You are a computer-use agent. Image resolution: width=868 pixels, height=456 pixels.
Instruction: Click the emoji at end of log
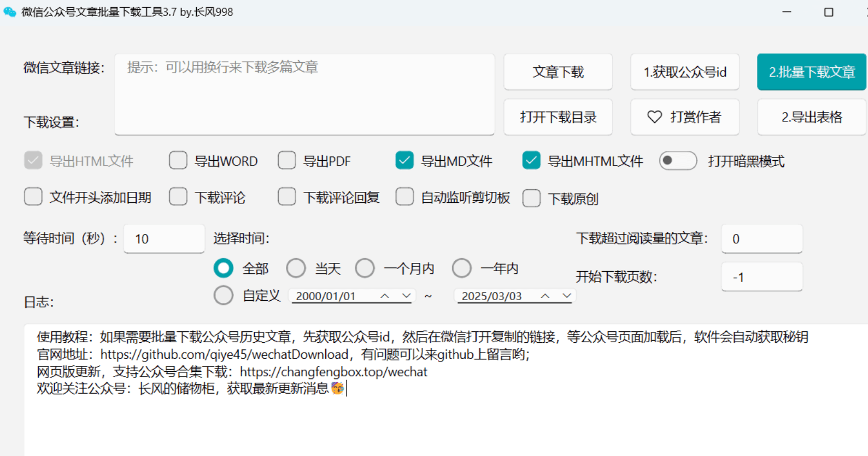[337, 388]
